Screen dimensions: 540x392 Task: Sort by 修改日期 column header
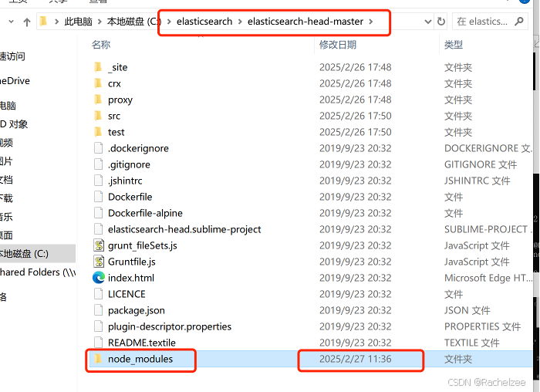tap(338, 45)
